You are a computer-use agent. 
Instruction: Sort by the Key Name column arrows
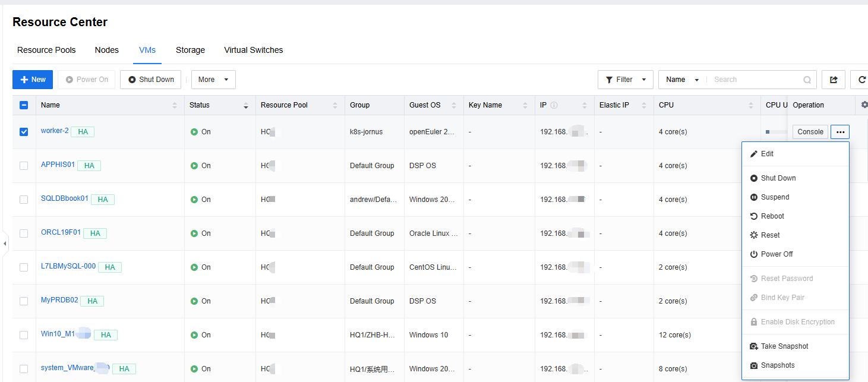(525, 105)
